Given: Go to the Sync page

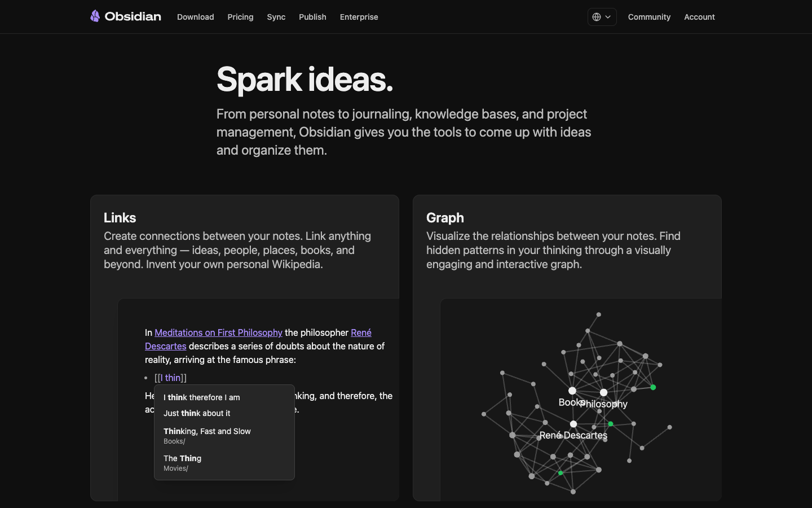Looking at the screenshot, I should 276,17.
